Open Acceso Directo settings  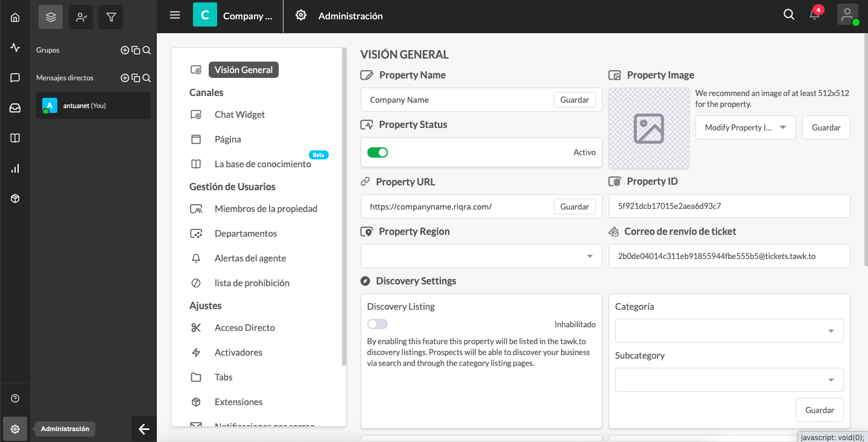tap(244, 328)
